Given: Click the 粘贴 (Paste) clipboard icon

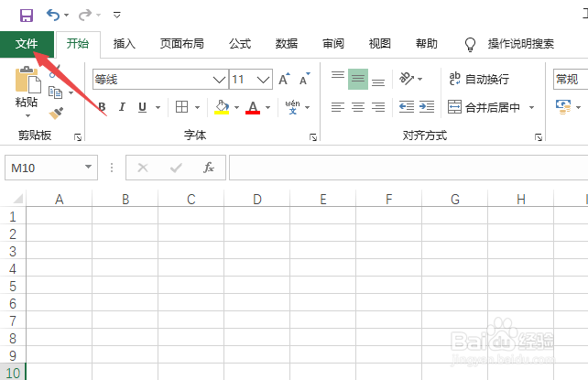Looking at the screenshot, I should (27, 80).
